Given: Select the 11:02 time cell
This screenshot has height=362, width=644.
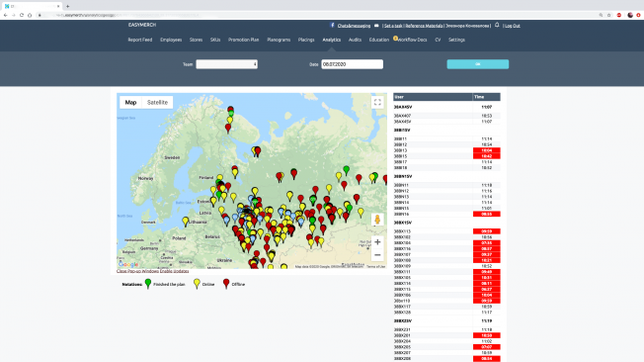Looking at the screenshot, I should (487, 341).
